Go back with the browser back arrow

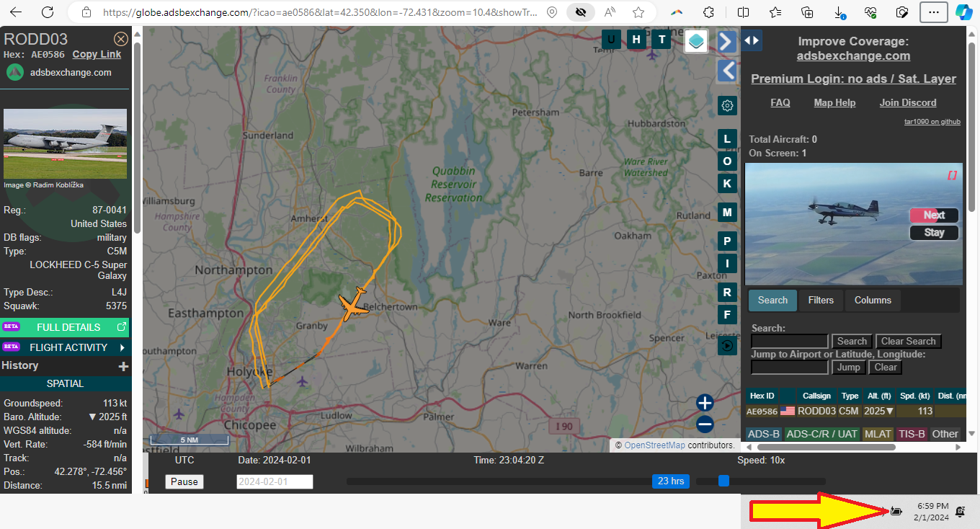pyautogui.click(x=16, y=12)
